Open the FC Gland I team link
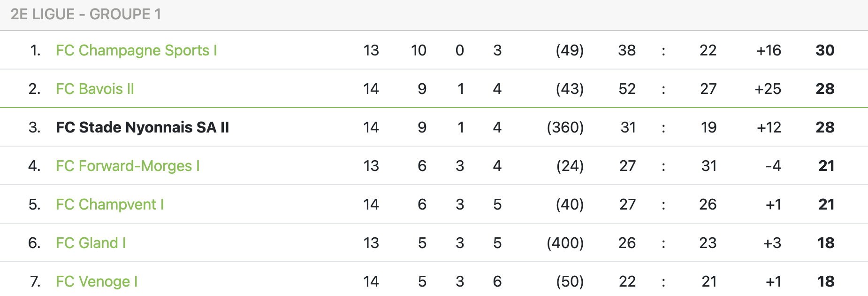868x296 pixels. 91,243
